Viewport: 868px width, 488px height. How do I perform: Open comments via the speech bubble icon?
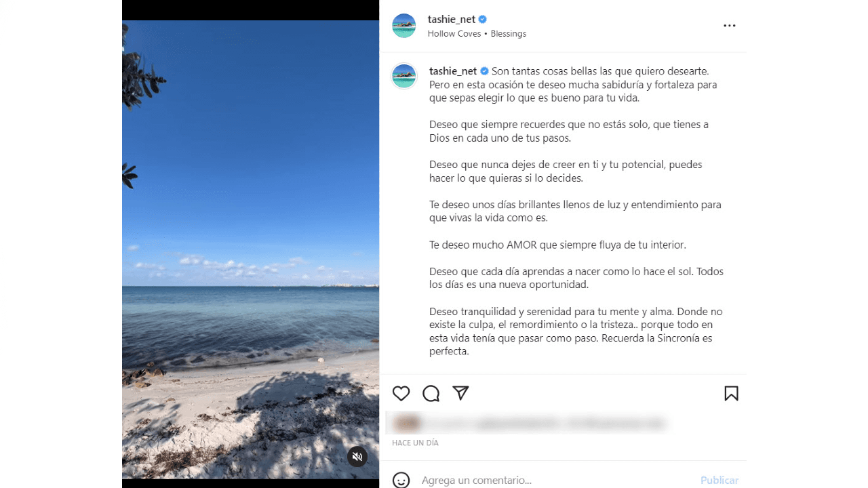[x=431, y=394]
